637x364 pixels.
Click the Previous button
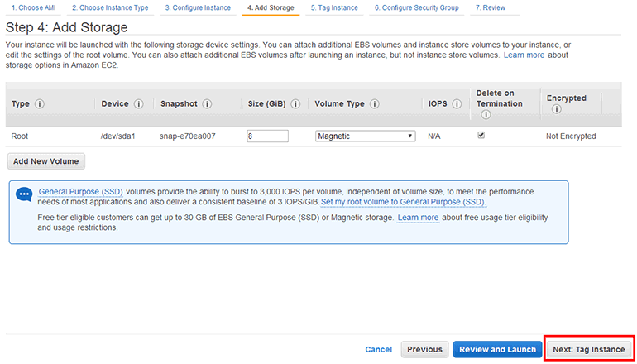click(424, 349)
